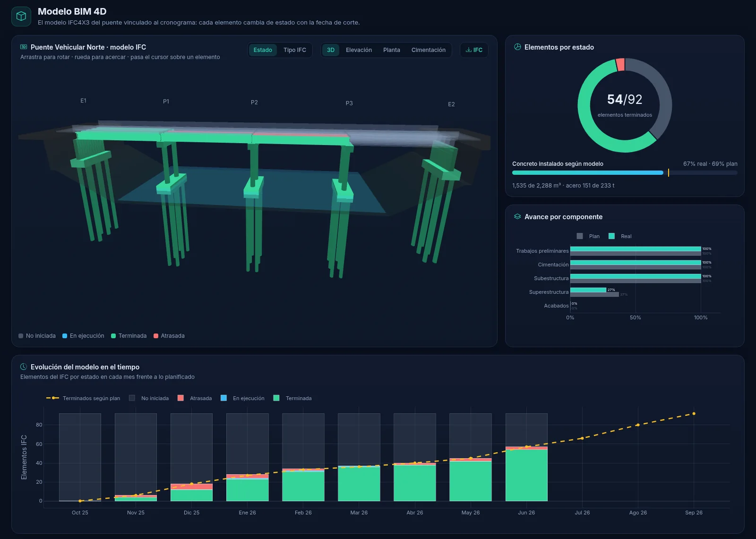Viewport: 756px width, 539px height.
Task: Select the Elevación view tab
Action: (x=359, y=50)
